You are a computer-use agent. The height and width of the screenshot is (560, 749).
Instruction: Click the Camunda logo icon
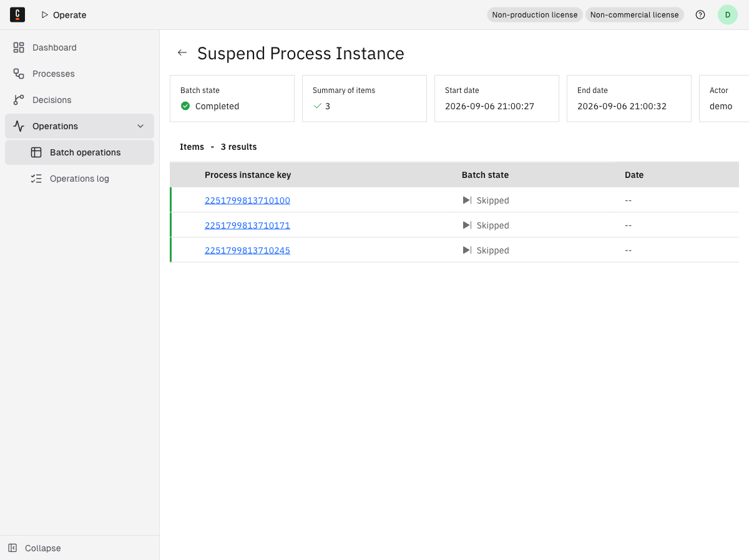(x=17, y=14)
